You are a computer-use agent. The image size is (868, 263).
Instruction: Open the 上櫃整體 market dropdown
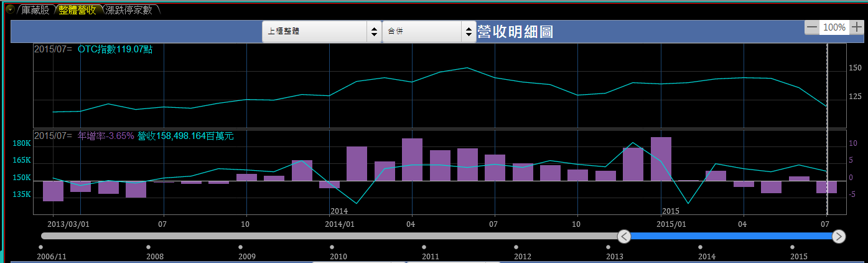coord(321,31)
